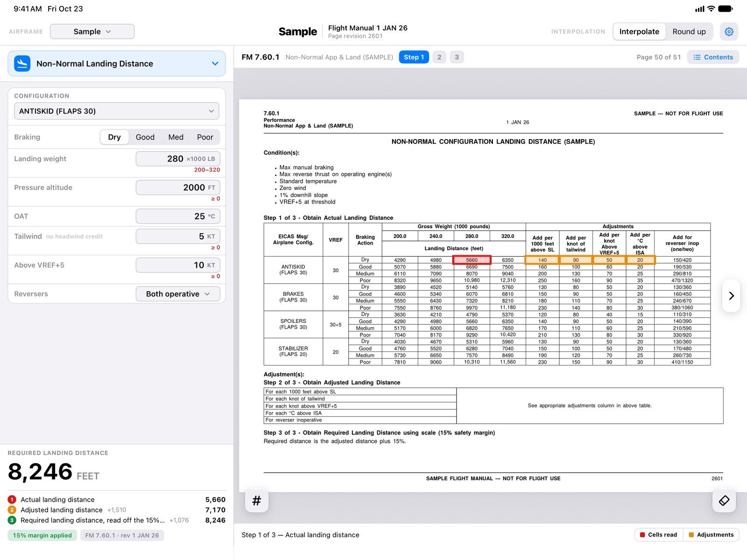Tap the Flight Manual 1 JAN 26 title
The image size is (747, 560).
pos(368,28)
